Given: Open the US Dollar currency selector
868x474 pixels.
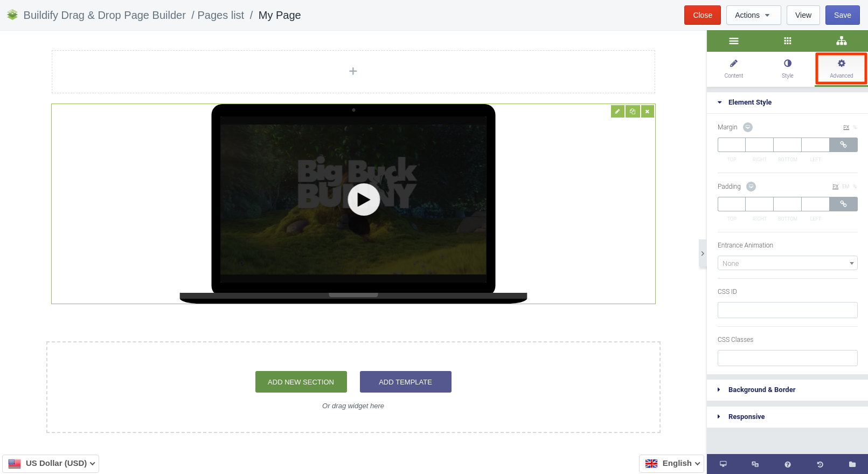Looking at the screenshot, I should point(51,463).
